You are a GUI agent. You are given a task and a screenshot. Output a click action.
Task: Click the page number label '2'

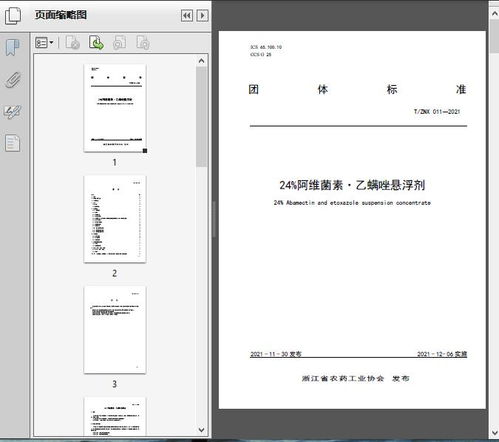coord(115,273)
